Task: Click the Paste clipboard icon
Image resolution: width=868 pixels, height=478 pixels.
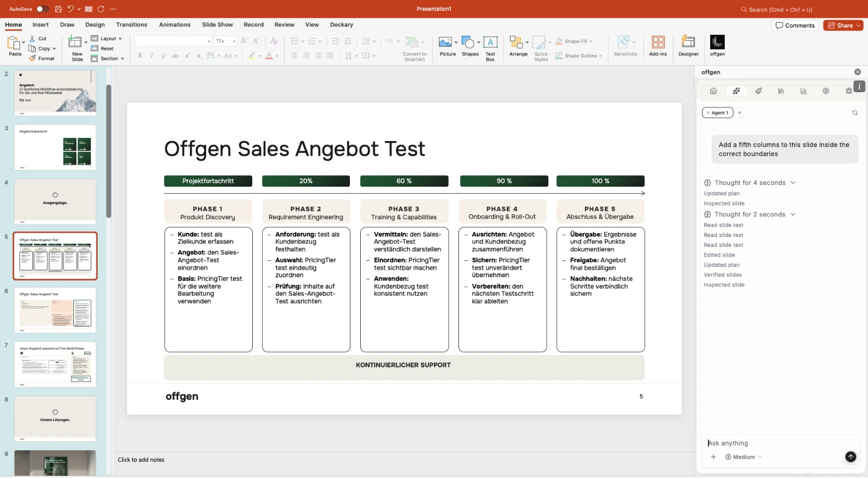Action: coord(15,43)
